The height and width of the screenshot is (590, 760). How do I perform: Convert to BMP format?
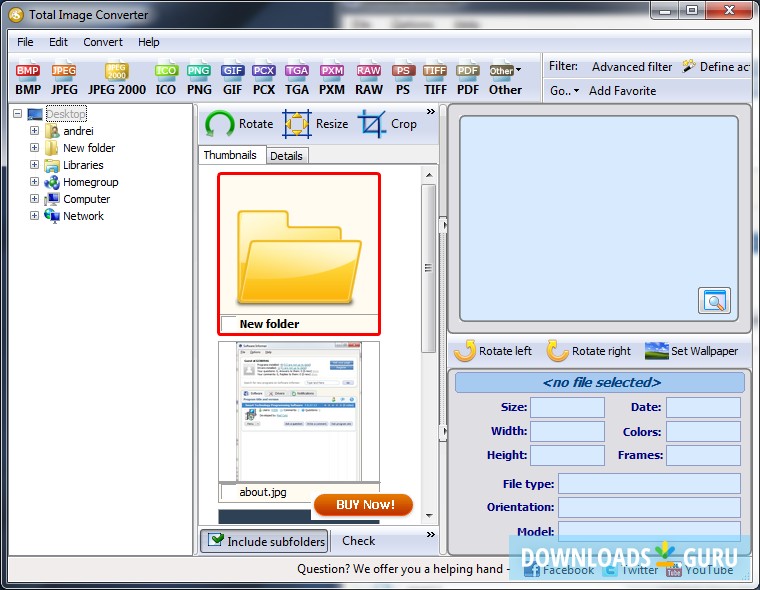[x=28, y=79]
